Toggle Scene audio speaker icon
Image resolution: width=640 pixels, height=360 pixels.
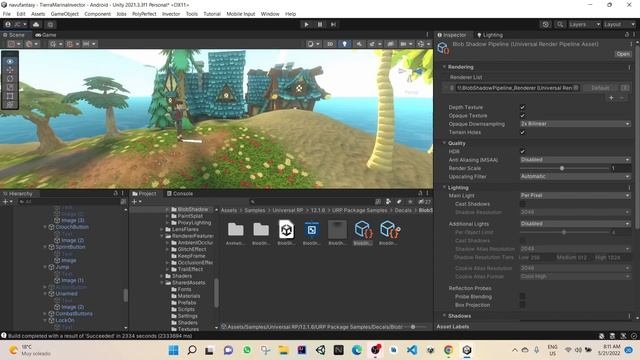click(359, 44)
